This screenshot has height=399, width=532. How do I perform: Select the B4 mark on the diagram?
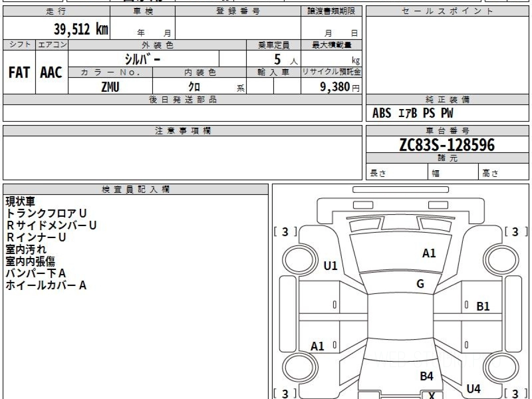point(426,376)
